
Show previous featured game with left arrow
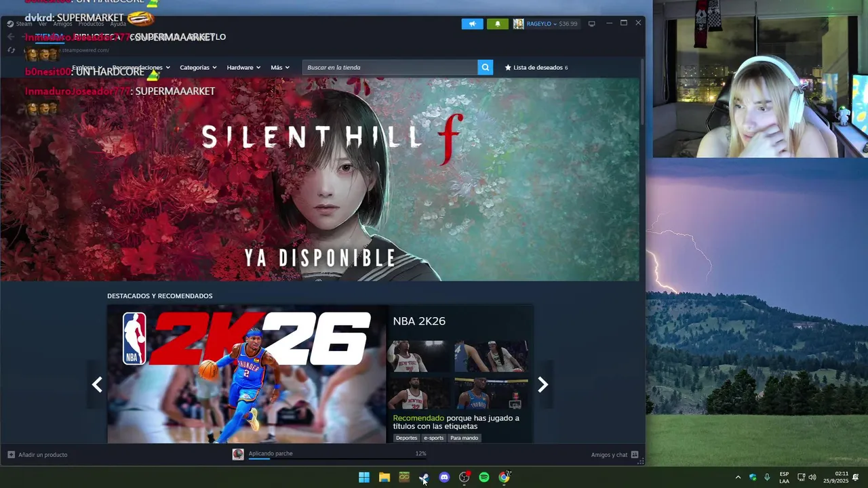click(x=97, y=385)
